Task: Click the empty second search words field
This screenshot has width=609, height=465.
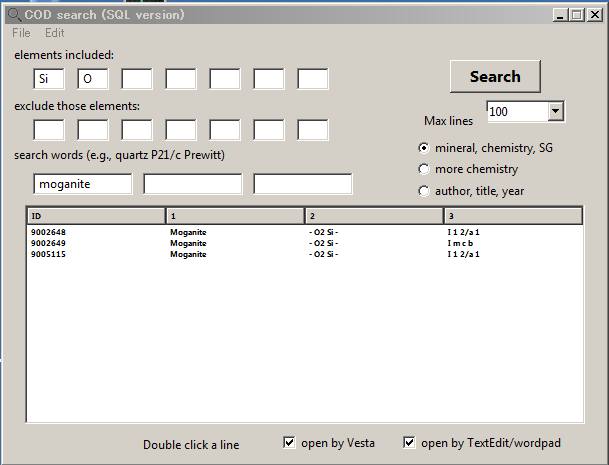Action: pyautogui.click(x=193, y=184)
